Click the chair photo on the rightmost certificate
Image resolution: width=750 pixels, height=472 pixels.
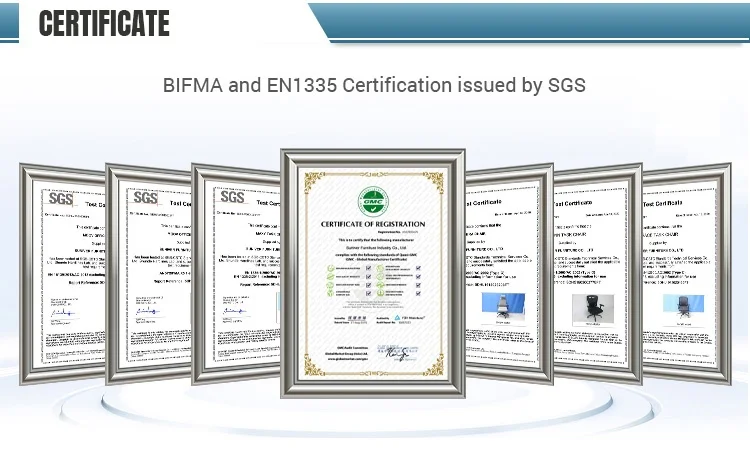pos(683,308)
